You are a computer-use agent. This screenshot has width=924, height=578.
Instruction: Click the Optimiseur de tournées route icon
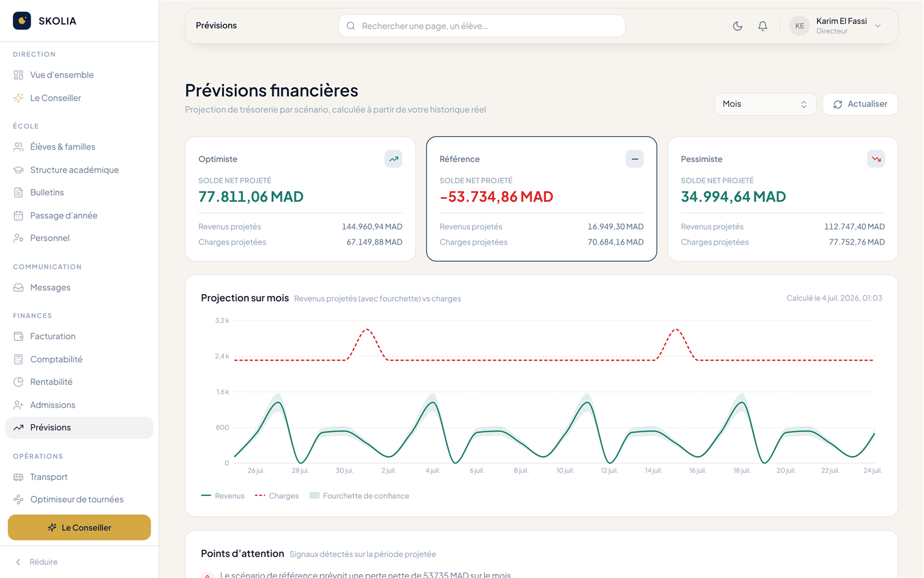(x=18, y=499)
